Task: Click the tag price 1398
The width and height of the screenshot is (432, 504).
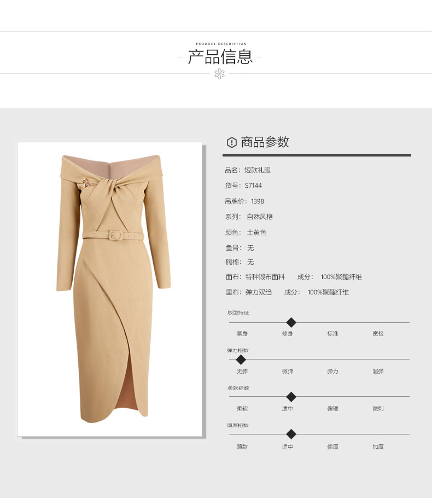Action: click(257, 201)
